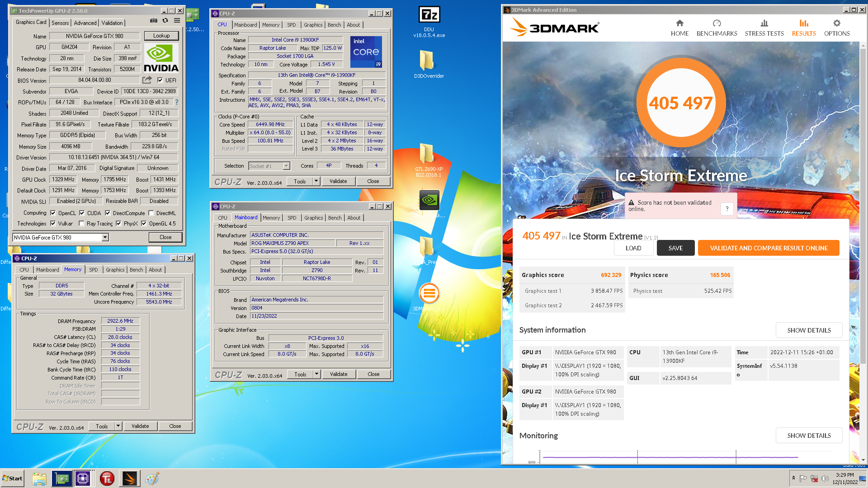Open the 3DMark HOME icon

click(x=679, y=23)
